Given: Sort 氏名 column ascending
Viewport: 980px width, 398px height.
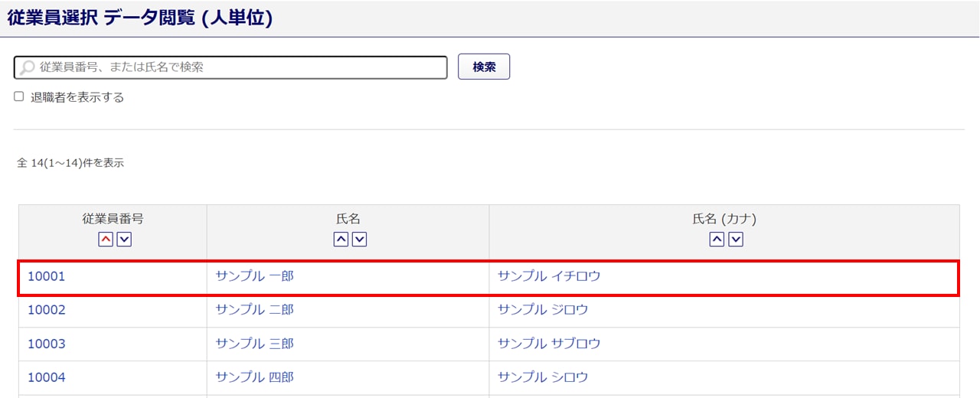Looking at the screenshot, I should pos(341,240).
